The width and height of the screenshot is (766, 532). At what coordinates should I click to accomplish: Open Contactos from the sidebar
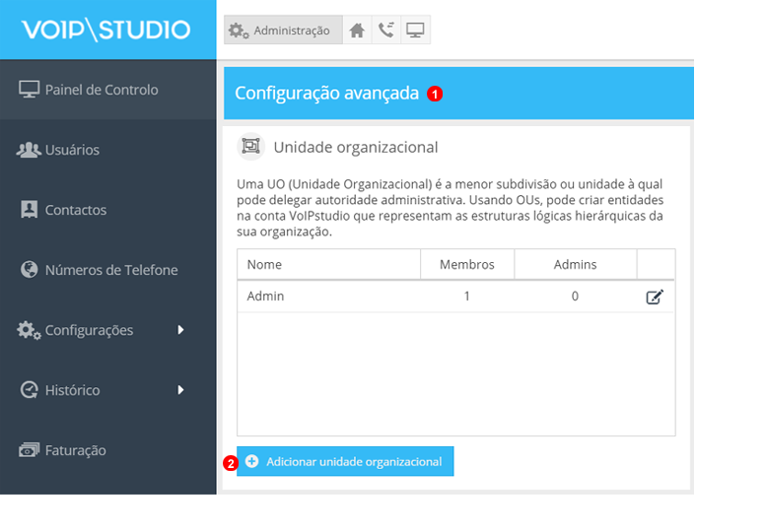pyautogui.click(x=76, y=210)
